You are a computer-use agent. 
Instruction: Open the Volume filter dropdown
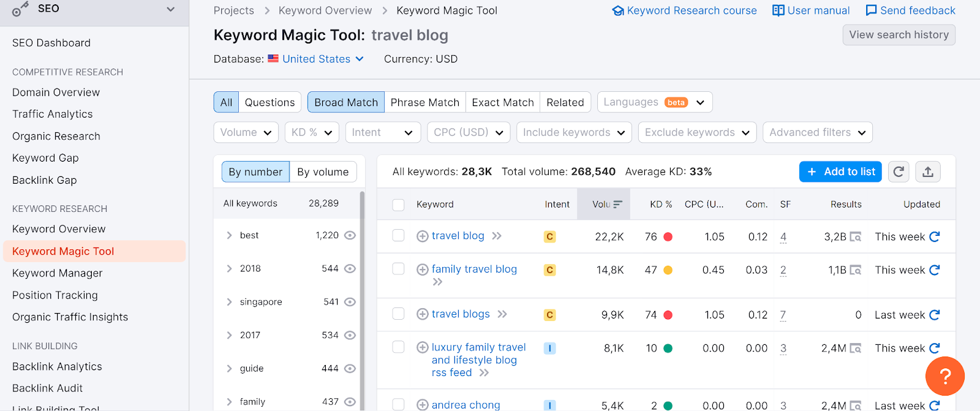pyautogui.click(x=246, y=132)
